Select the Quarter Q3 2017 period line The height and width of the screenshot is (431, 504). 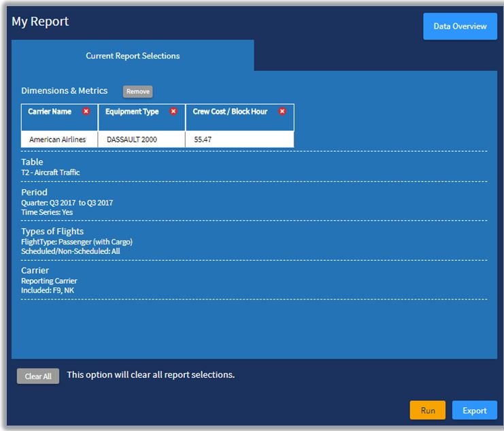(67, 203)
